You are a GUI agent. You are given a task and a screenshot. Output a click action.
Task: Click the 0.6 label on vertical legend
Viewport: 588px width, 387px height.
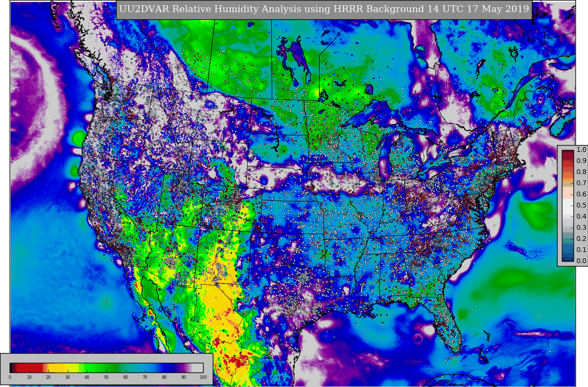coord(581,194)
